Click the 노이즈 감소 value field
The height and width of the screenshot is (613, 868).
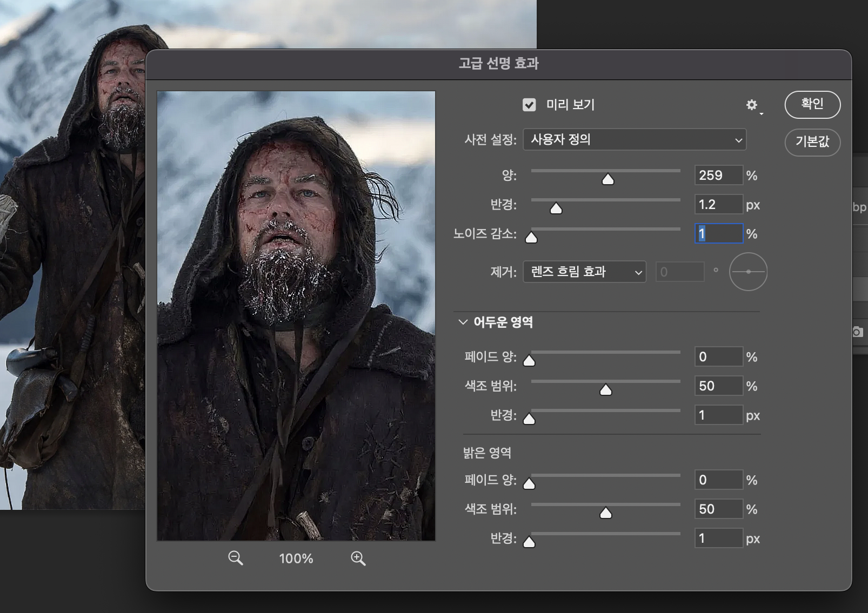click(x=718, y=234)
